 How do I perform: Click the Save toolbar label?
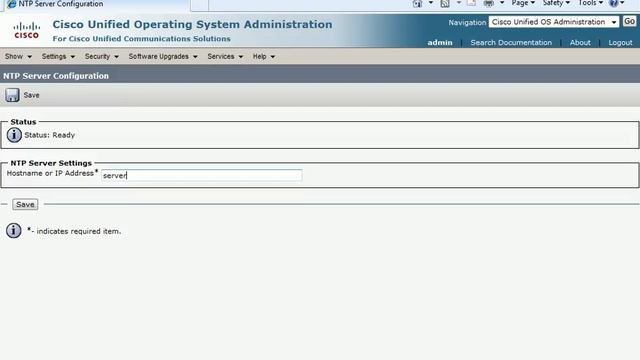coord(31,95)
